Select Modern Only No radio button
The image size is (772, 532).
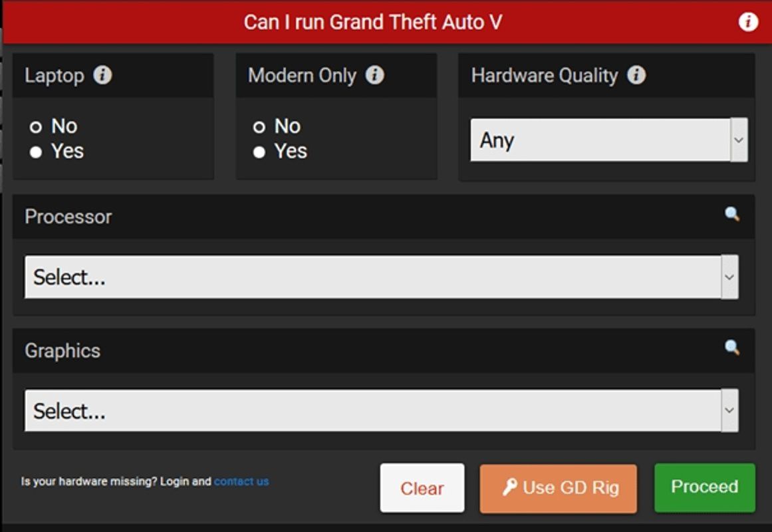coord(259,127)
